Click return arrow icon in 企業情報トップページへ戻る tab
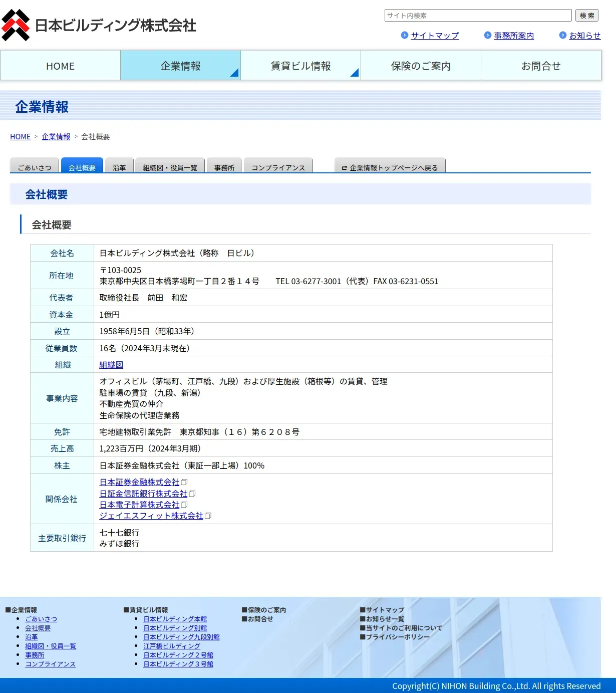 point(344,168)
